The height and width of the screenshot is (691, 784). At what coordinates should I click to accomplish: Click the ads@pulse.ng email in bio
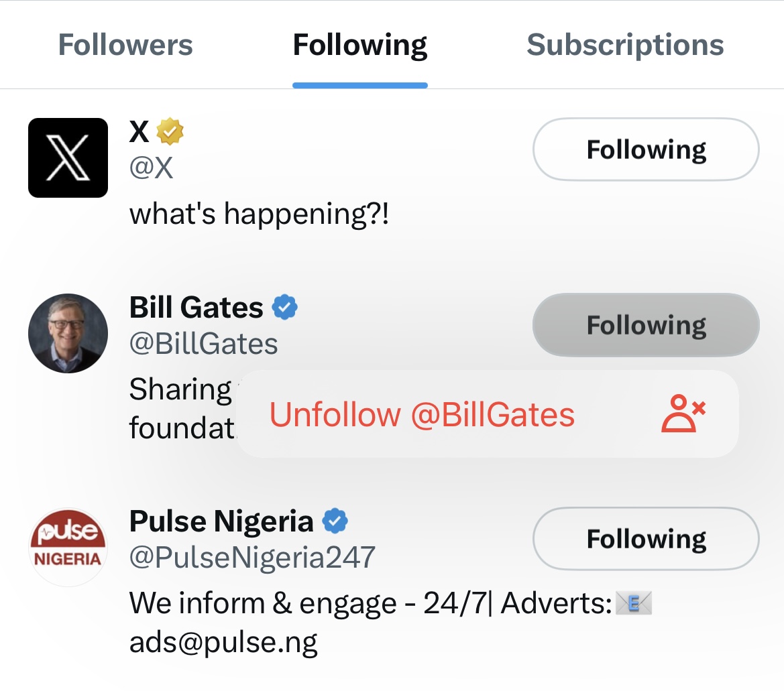(223, 642)
